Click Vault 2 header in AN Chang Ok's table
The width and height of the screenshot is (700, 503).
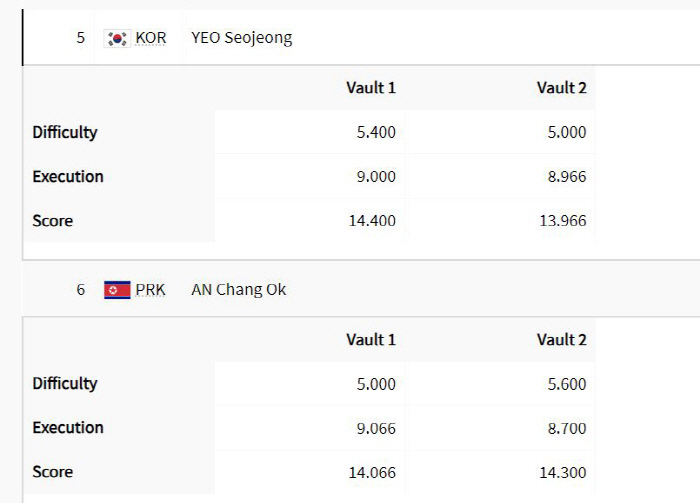pyautogui.click(x=562, y=340)
